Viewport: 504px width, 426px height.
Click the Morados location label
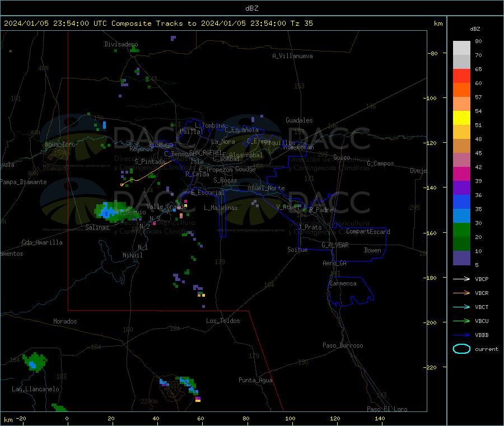[x=65, y=321]
